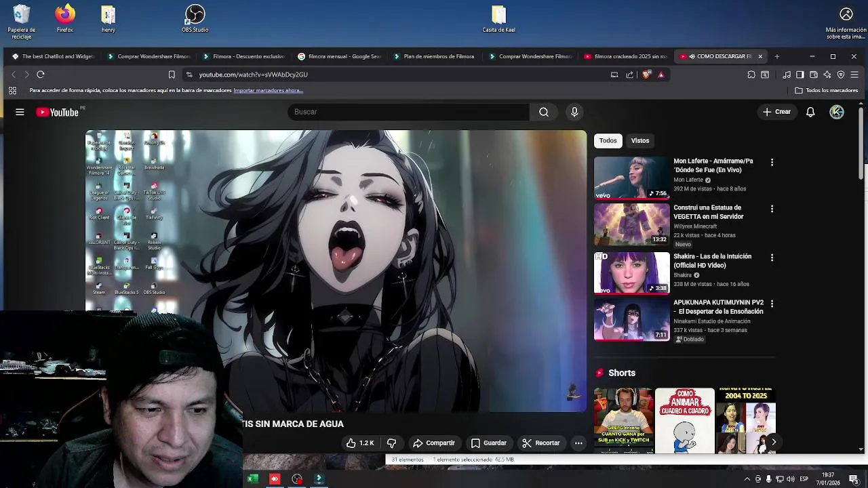
Task: Go to the YouTube home logo
Action: point(58,112)
